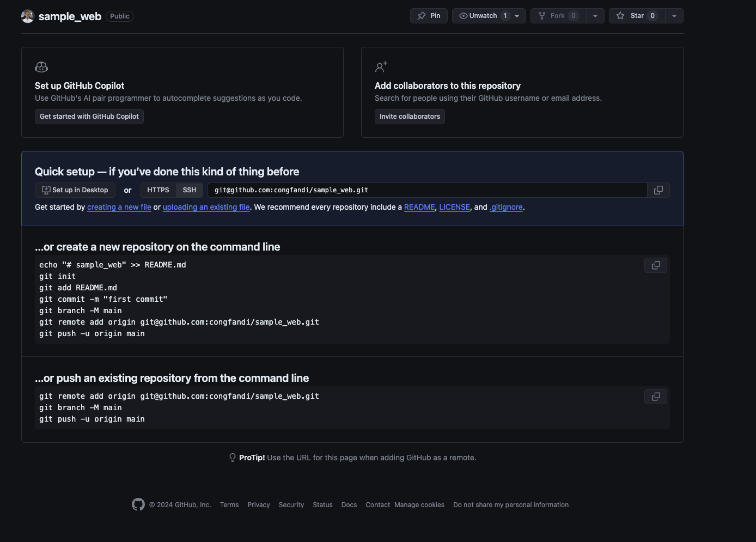Viewport: 756px width, 542px height.
Task: Click the GitHub Copilot icon
Action: coord(41,67)
